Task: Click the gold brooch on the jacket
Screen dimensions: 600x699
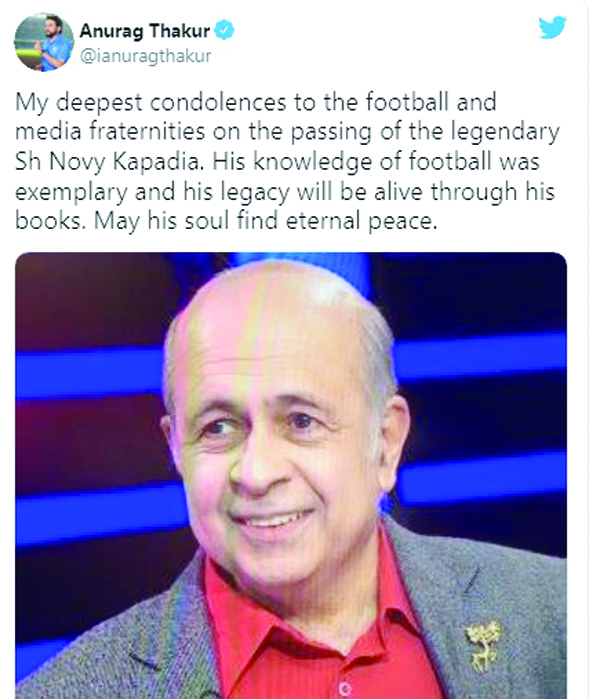Action: click(484, 645)
